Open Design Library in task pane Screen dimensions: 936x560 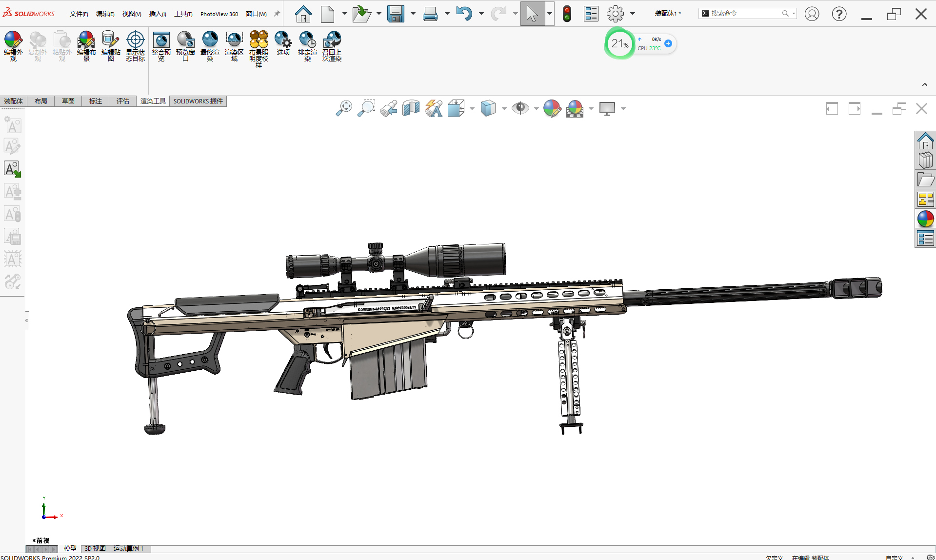click(x=925, y=160)
